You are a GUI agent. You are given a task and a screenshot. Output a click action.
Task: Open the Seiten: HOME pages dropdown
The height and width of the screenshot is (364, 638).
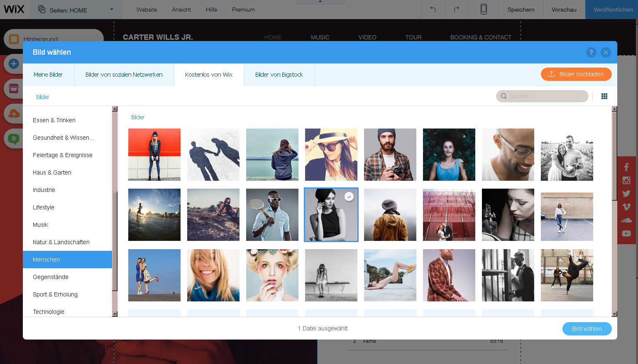pos(76,10)
